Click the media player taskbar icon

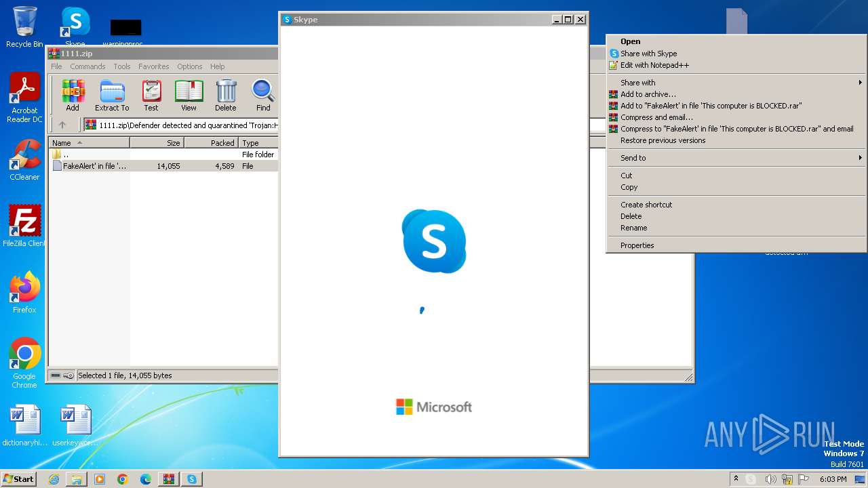[x=100, y=479]
